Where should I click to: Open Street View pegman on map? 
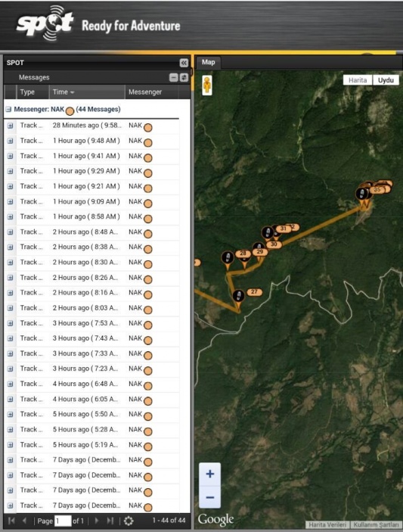[x=207, y=86]
